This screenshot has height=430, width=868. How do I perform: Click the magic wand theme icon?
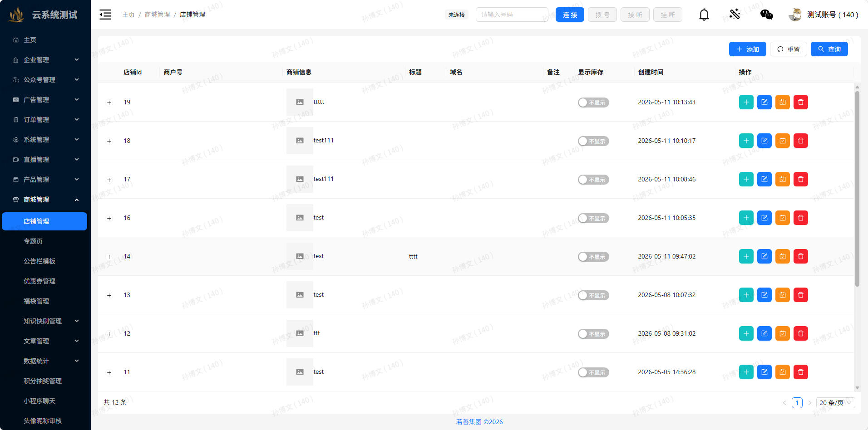pyautogui.click(x=735, y=14)
